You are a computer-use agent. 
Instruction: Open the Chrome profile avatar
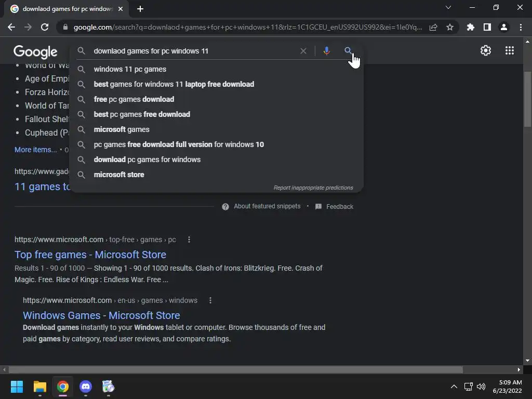point(504,27)
